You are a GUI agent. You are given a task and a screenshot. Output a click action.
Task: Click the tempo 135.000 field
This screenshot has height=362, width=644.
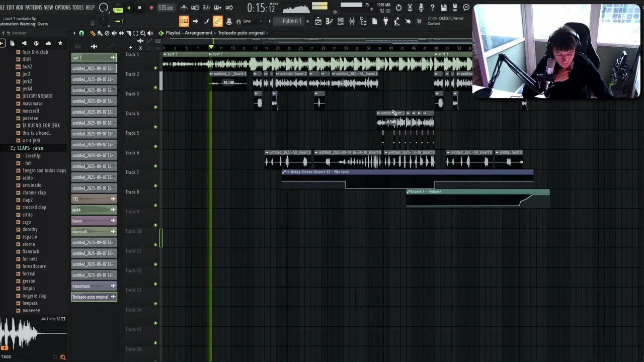[166, 8]
